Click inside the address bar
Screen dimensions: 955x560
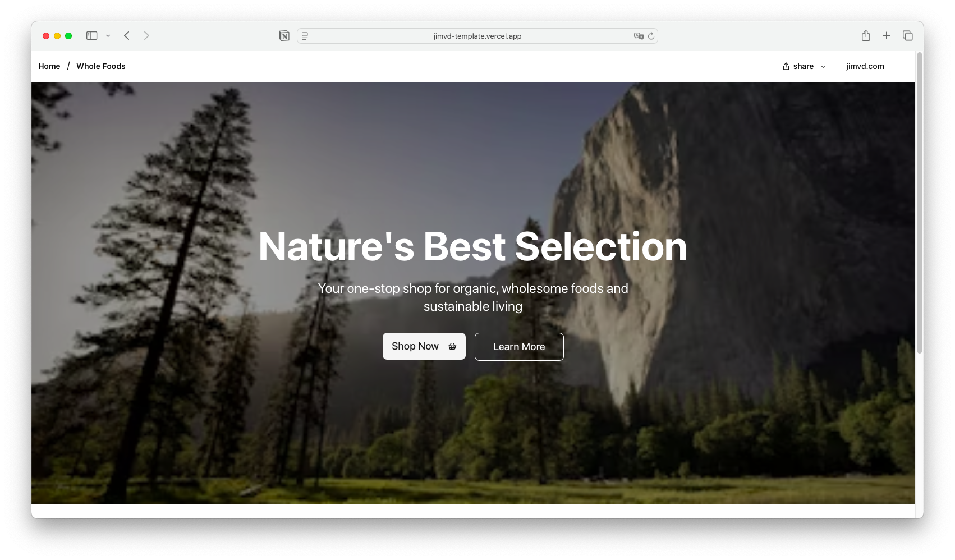[477, 36]
